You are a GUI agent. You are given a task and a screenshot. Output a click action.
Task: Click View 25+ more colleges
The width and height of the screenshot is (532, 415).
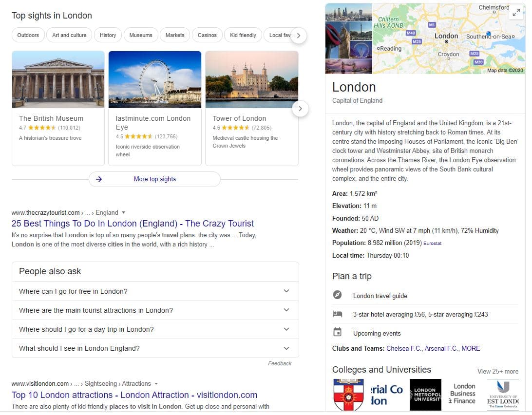498,372
